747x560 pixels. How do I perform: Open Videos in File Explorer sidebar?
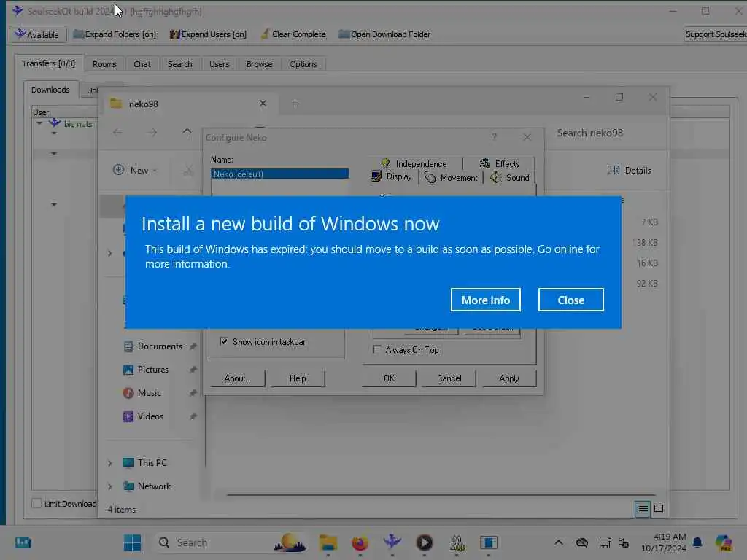(150, 416)
